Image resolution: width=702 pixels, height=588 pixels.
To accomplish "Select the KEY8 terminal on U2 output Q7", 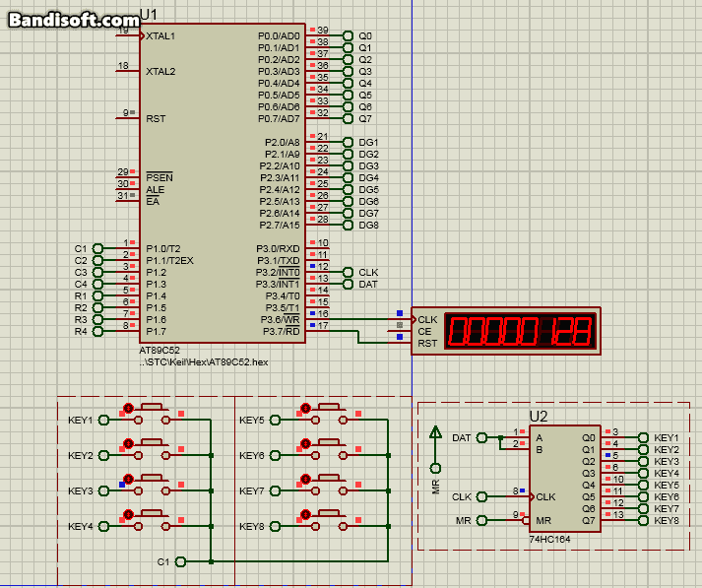I will tap(643, 520).
